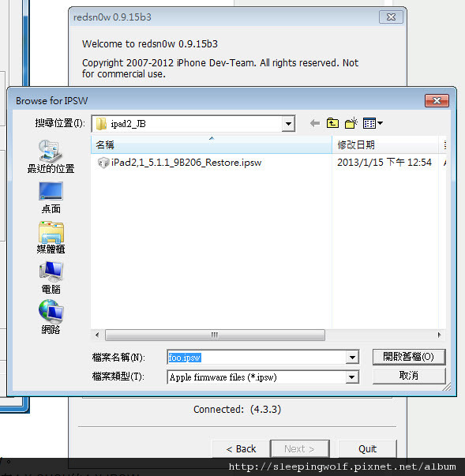Select the iPad2,1_5.1.1_9B206_Restore.ipsw file icon
The height and width of the screenshot is (476, 465).
(103, 163)
